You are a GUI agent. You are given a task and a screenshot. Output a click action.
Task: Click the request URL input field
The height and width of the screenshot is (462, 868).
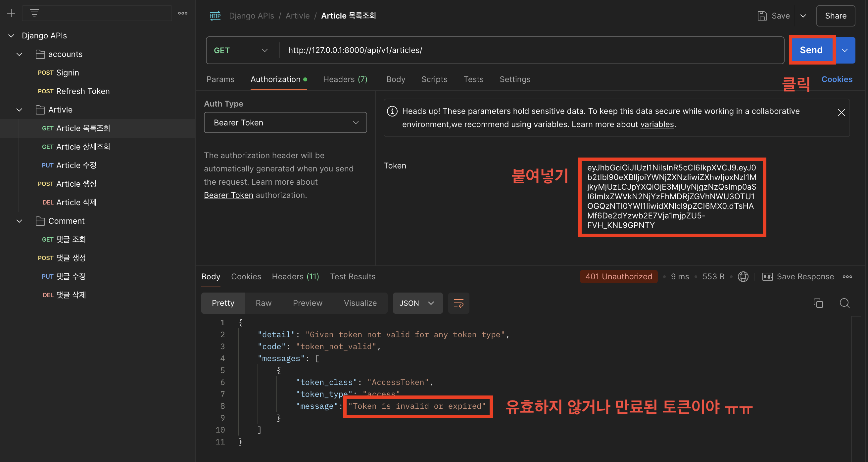click(506, 50)
